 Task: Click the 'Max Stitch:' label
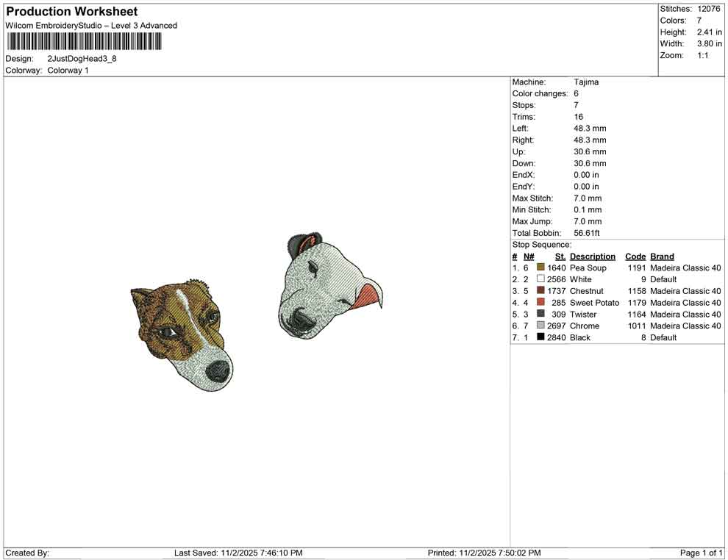pos(532,198)
